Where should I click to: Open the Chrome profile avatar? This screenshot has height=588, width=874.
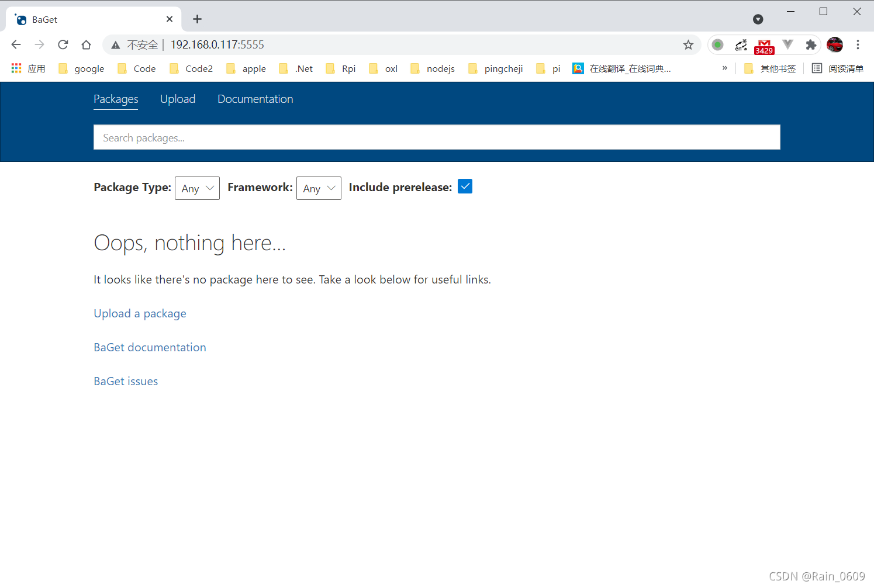click(x=834, y=44)
